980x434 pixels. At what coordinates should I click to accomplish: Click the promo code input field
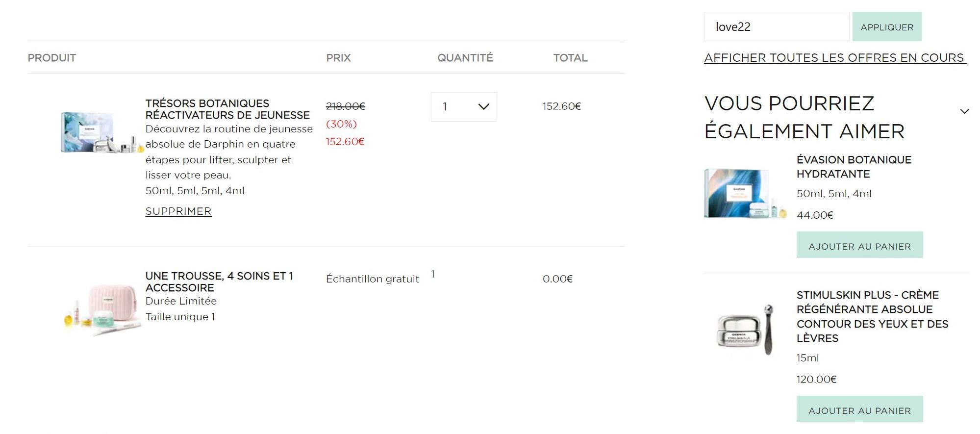click(776, 27)
